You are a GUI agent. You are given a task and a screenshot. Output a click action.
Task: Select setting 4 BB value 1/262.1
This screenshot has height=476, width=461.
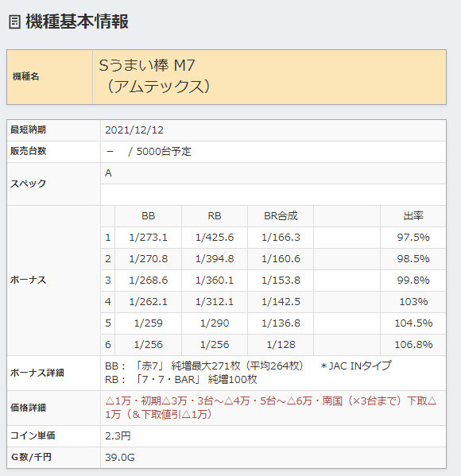tap(148, 302)
